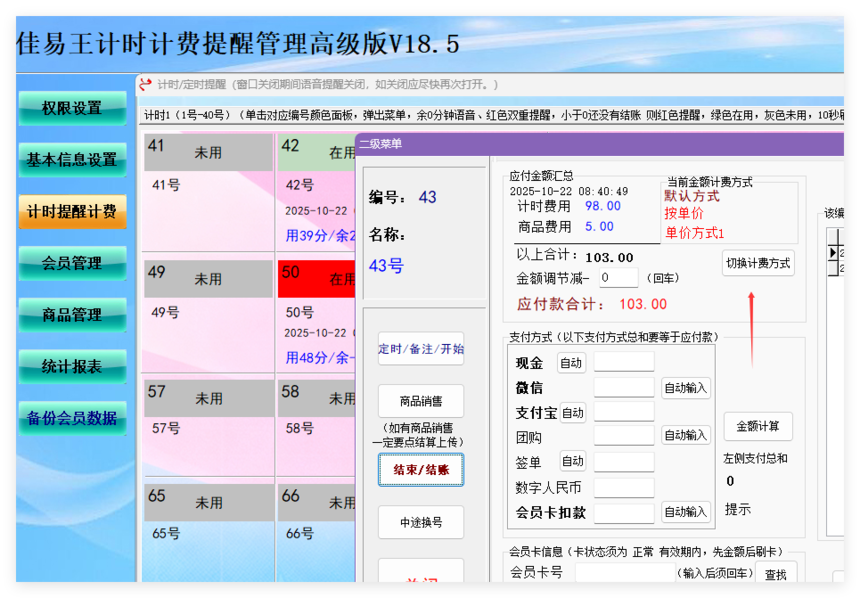Open 权限设置 in the left sidebar

[72, 108]
